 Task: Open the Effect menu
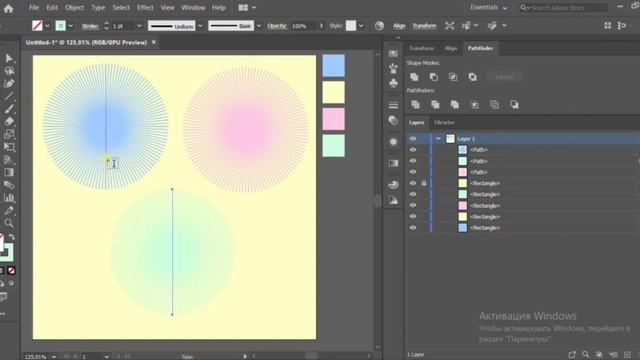145,7
